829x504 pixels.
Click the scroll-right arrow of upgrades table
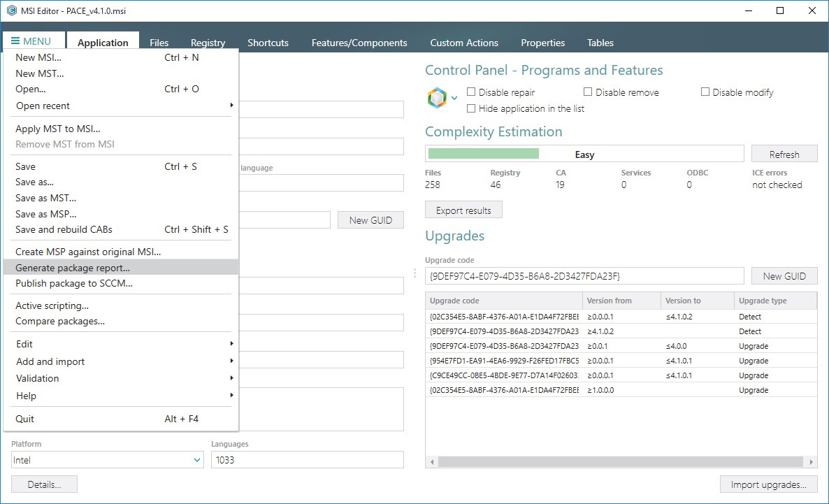coord(811,462)
